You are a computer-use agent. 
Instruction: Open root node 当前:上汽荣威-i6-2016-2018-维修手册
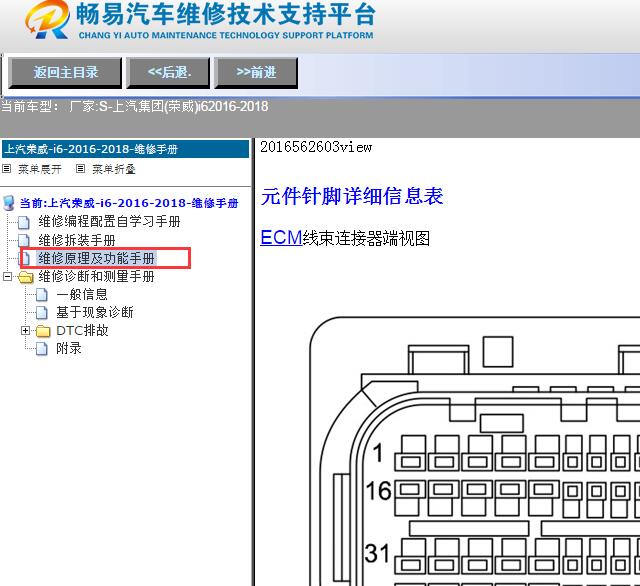[x=129, y=203]
